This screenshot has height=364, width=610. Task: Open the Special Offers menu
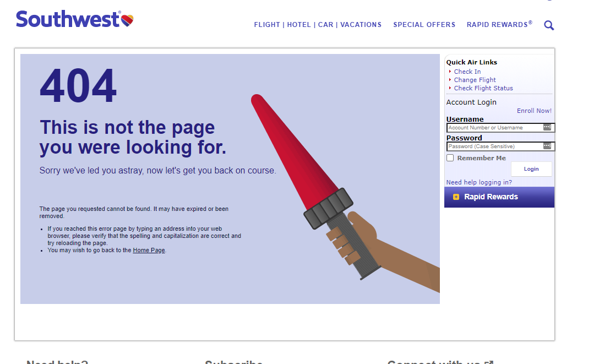424,25
